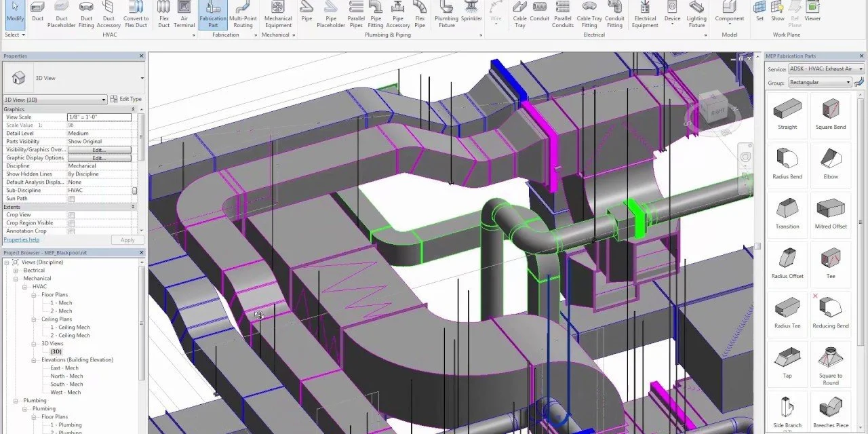Click the Apply button
This screenshot has width=868, height=434.
coord(127,240)
